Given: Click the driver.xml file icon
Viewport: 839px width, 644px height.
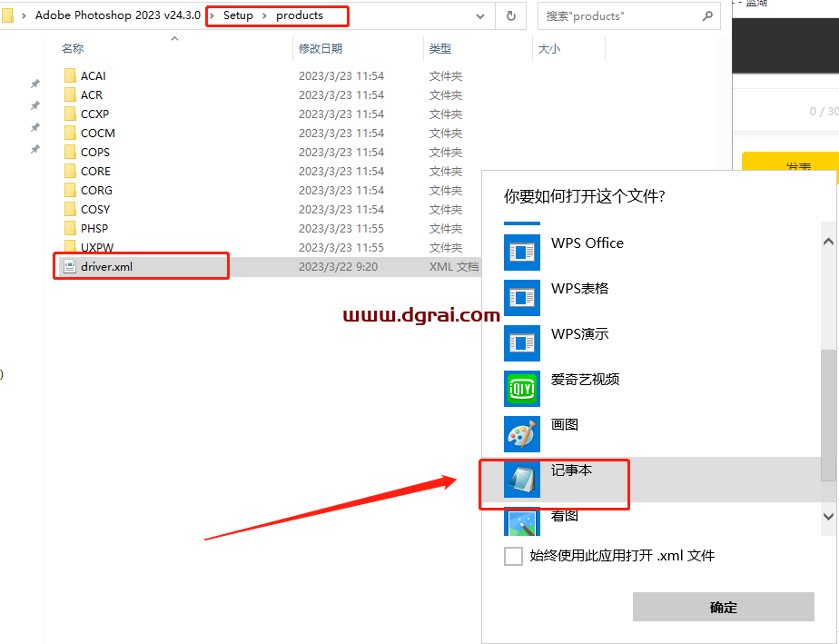Looking at the screenshot, I should (69, 266).
